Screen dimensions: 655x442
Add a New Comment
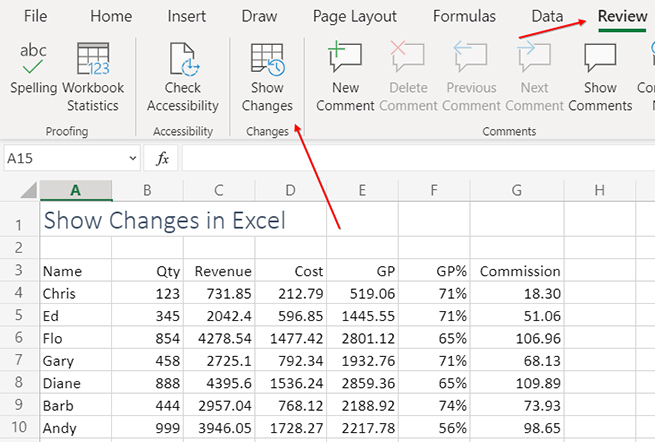(345, 77)
